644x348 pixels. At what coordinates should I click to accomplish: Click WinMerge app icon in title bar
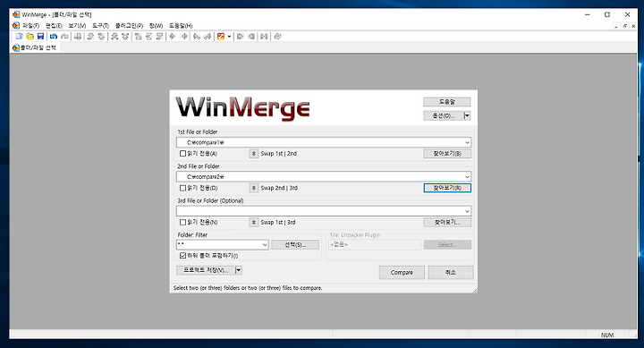16,14
